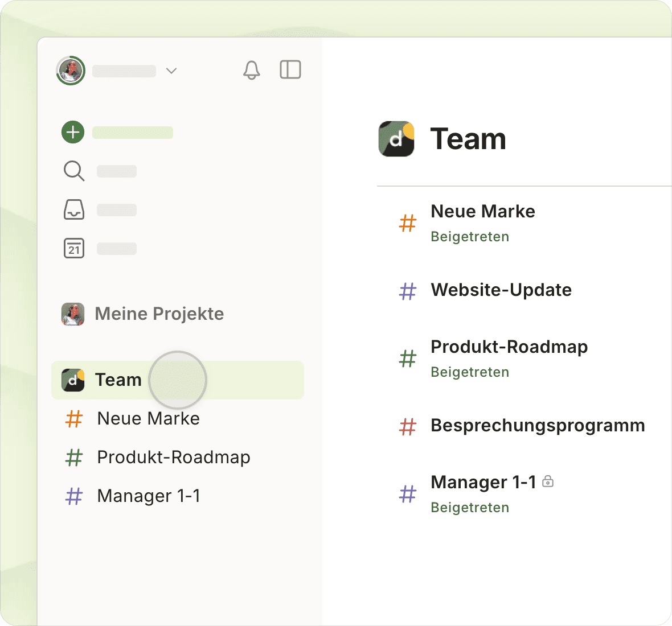Open the calendar icon showing 21
The width and height of the screenshot is (672, 626).
[73, 248]
